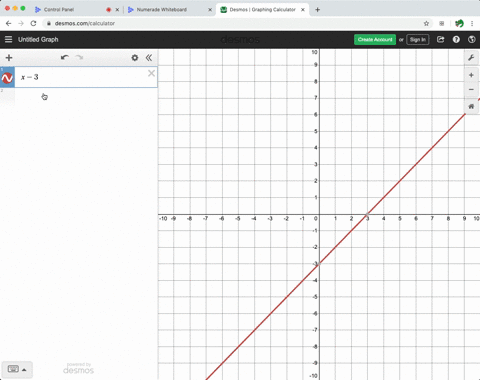Click the powered by desmos logo
The height and width of the screenshot is (380, 480).
click(79, 368)
